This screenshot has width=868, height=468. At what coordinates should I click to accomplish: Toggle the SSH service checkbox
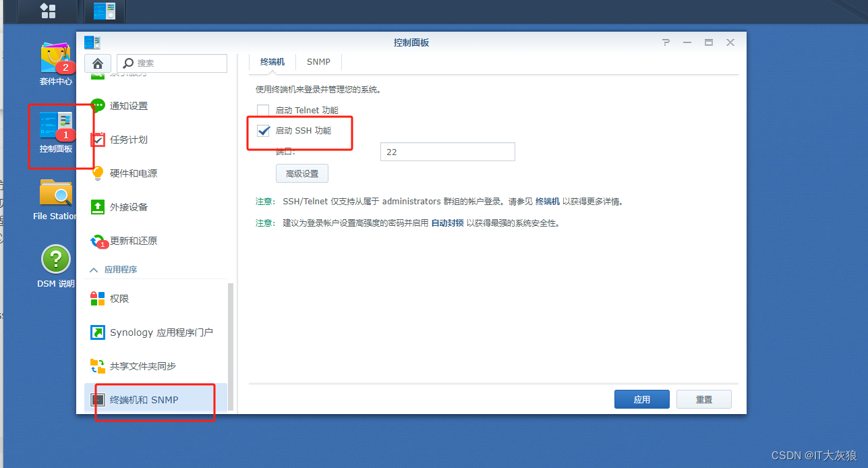(x=263, y=130)
